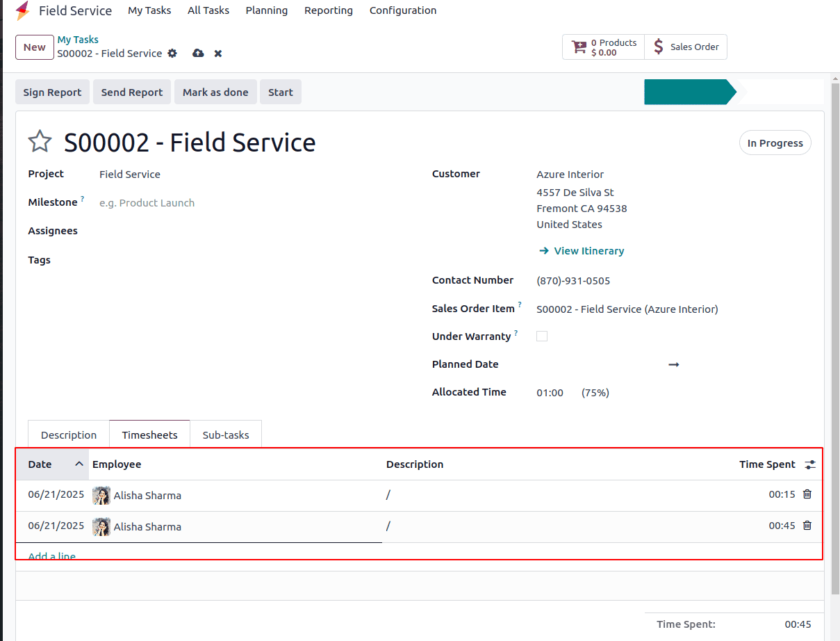Open the Products cart button
This screenshot has width=840, height=641.
click(x=603, y=47)
